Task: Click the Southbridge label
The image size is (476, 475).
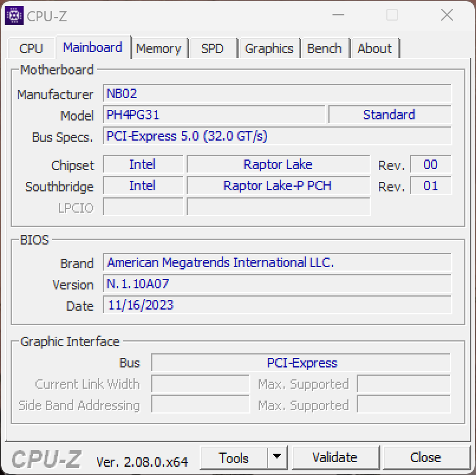Action: pos(60,187)
